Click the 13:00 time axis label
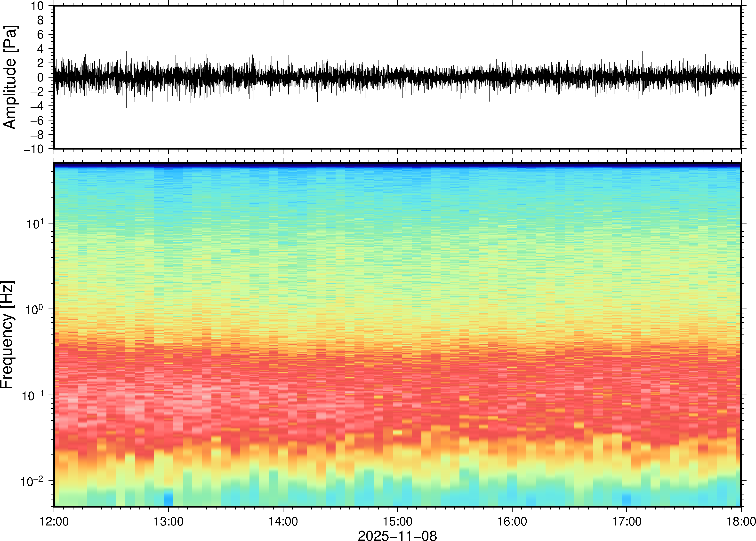This screenshot has width=756, height=541. (x=168, y=521)
